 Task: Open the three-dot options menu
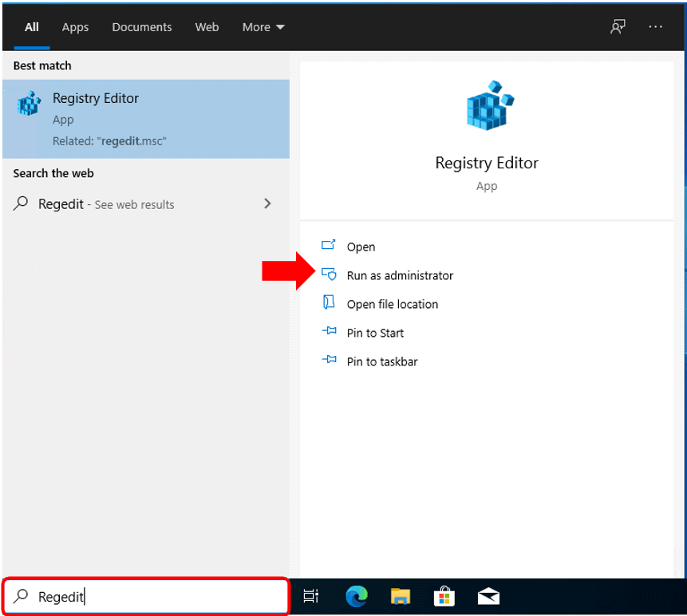(x=655, y=27)
